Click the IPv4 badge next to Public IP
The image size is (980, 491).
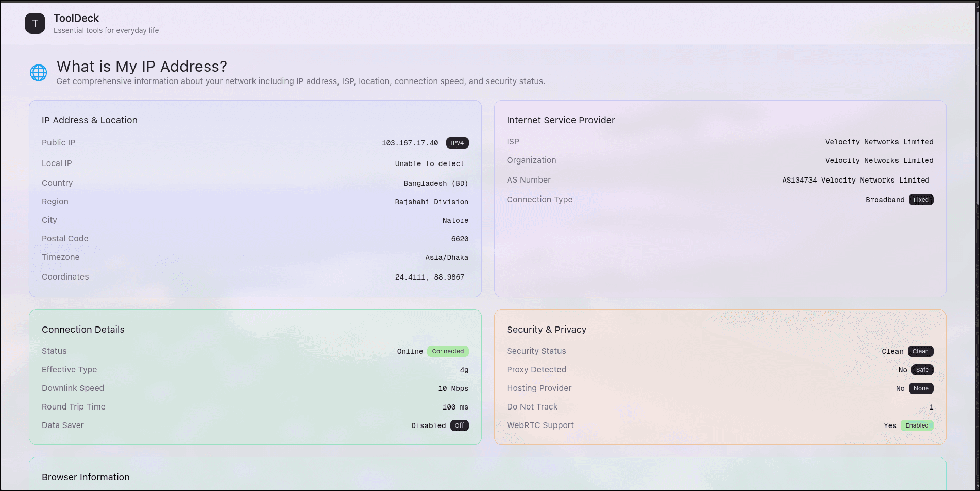pyautogui.click(x=457, y=143)
